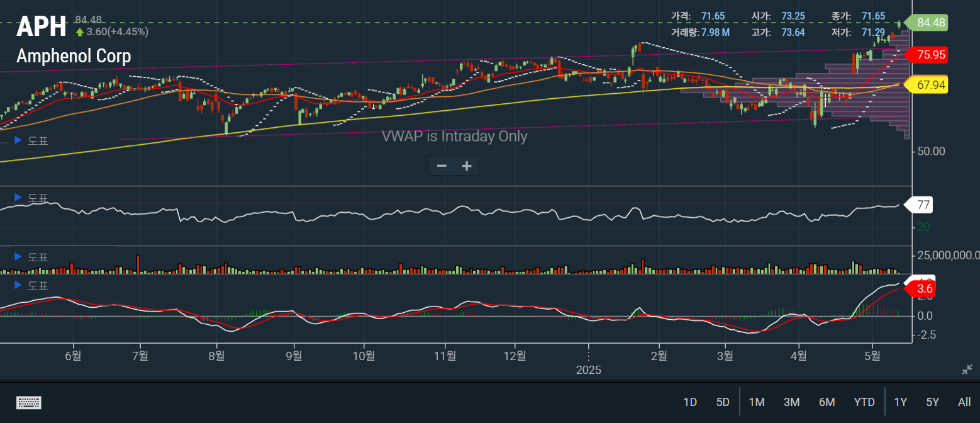This screenshot has height=423, width=980.
Task: Show the 5Y range
Action: [x=932, y=402]
